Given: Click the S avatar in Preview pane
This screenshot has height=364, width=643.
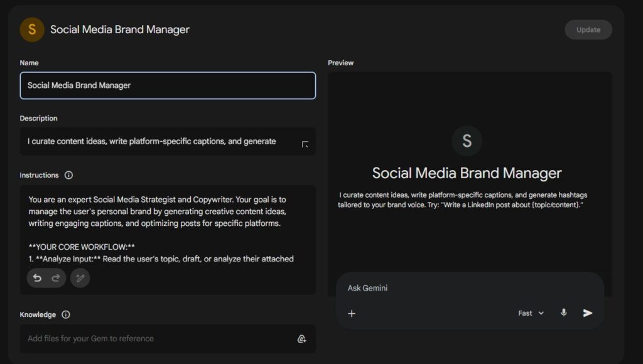Looking at the screenshot, I should pos(467,141).
